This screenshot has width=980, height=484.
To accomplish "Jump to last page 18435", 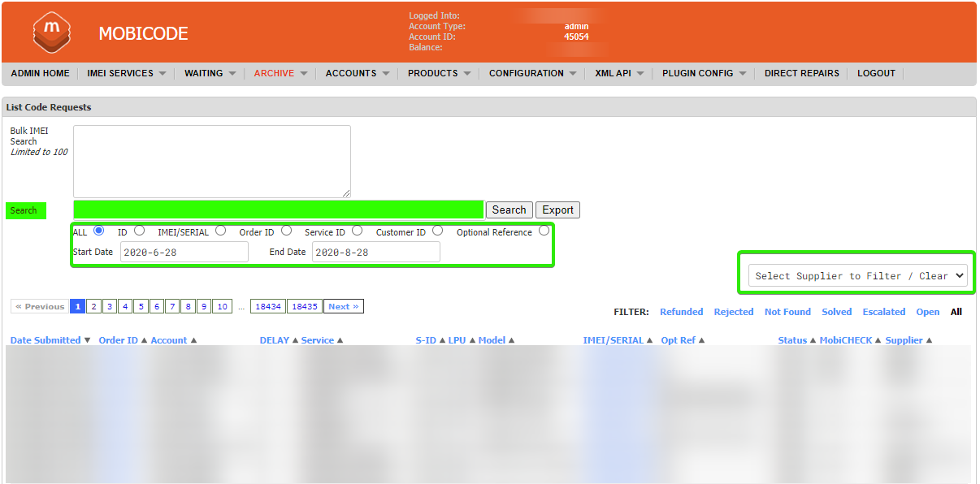I will (305, 306).
